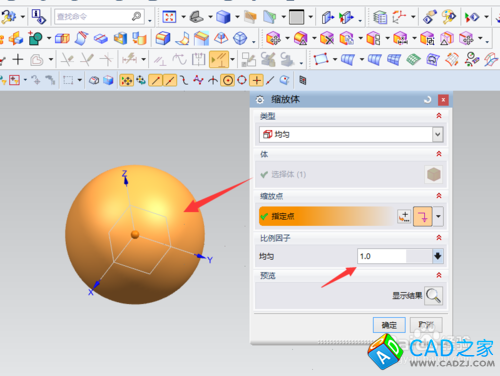Image resolution: width=500 pixels, height=376 pixels.
Task: Click the Show Result magnifier icon
Action: point(433,295)
